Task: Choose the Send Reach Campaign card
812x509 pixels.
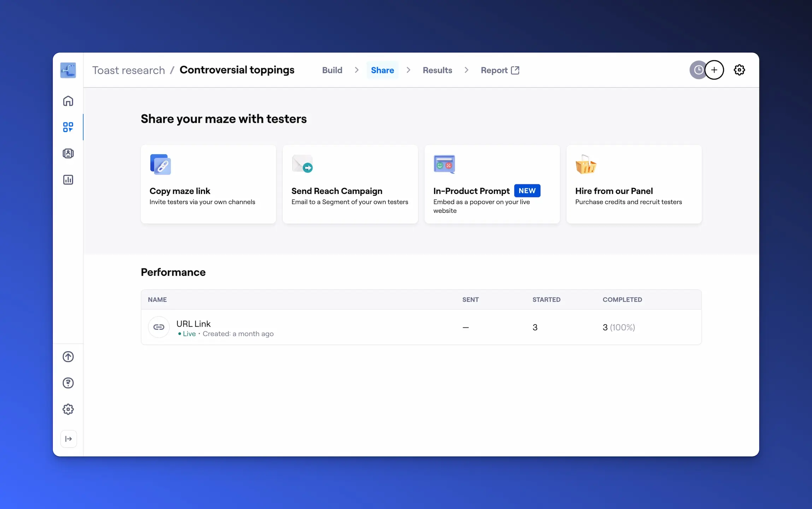Action: pyautogui.click(x=350, y=184)
